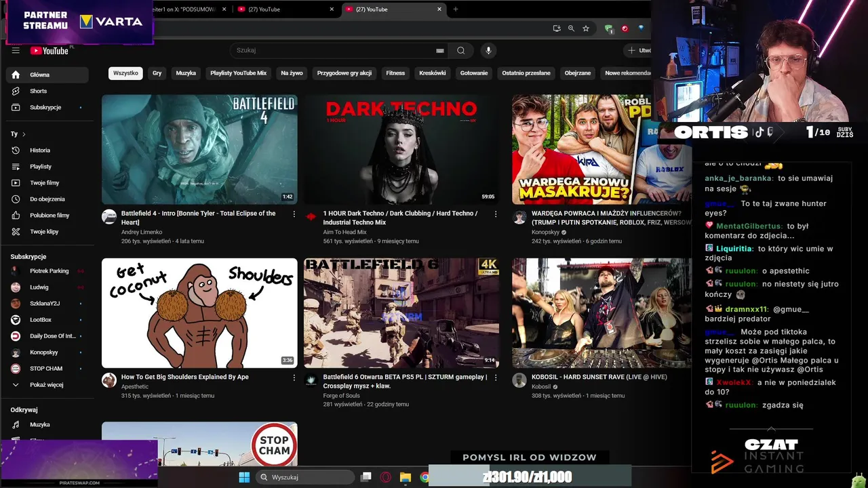Go to Shorts in the sidebar
This screenshot has height=488, width=868.
tap(47, 91)
